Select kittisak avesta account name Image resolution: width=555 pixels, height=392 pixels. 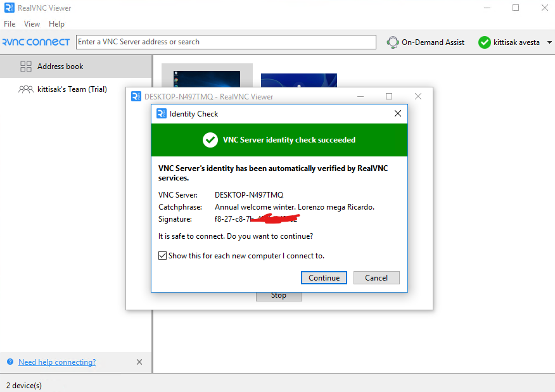click(516, 42)
